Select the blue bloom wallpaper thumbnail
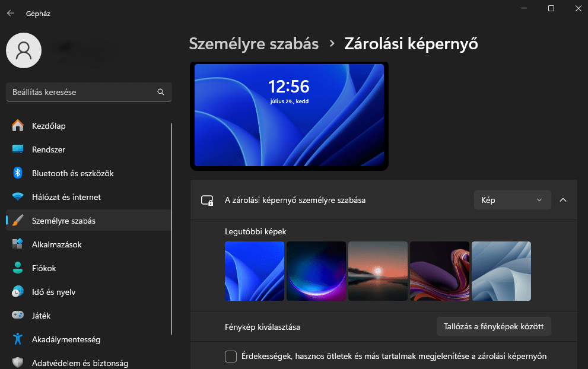The width and height of the screenshot is (588, 369). point(255,271)
